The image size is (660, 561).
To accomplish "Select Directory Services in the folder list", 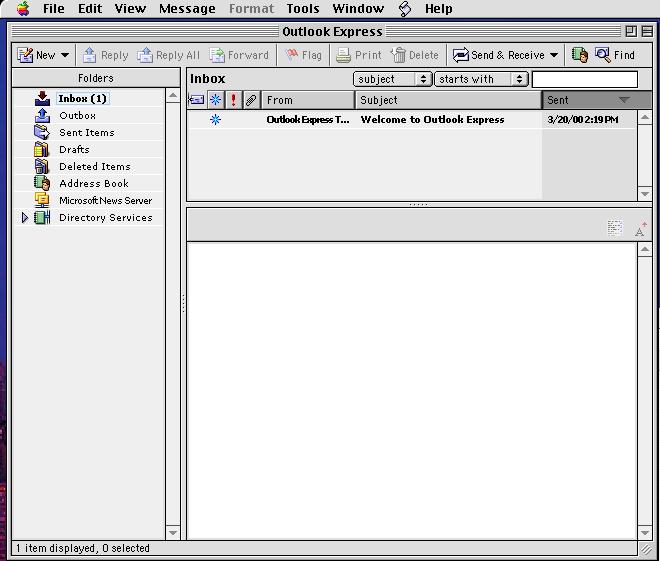I will click(106, 218).
